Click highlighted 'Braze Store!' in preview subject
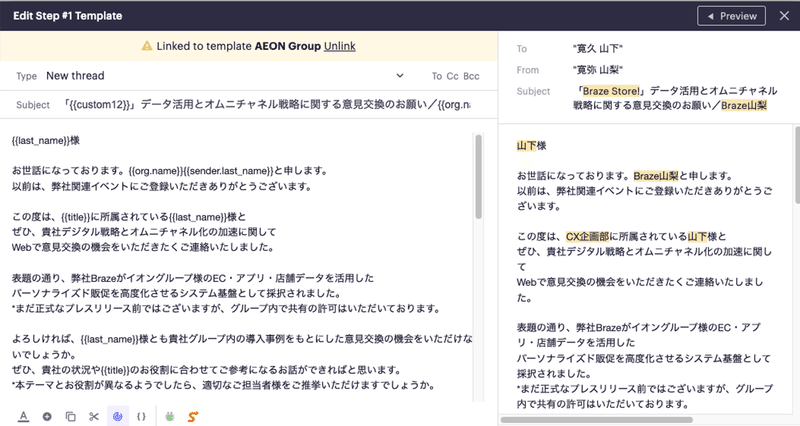Screen dimensions: 800x426 click(611, 91)
